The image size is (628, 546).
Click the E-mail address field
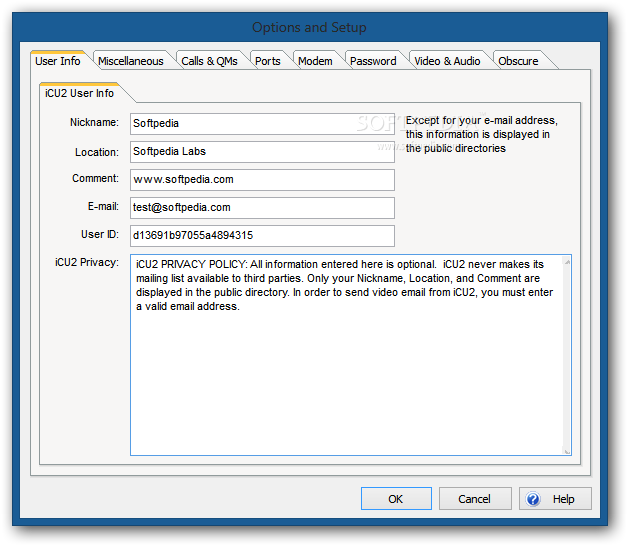pos(262,208)
